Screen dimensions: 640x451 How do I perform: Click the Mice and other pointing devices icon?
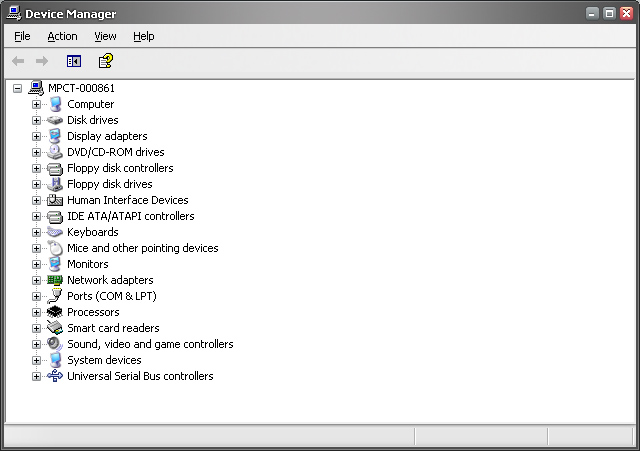point(55,248)
